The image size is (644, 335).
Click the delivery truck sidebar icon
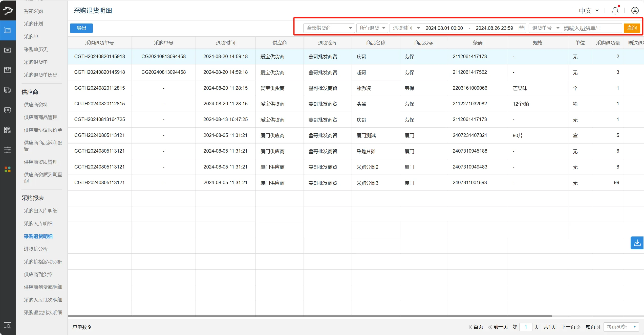(x=8, y=90)
